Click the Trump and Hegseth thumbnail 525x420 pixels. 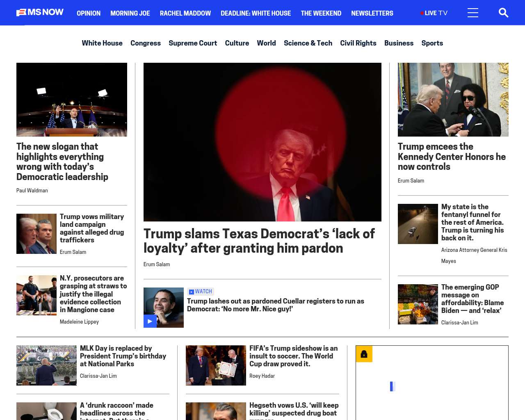click(x=37, y=234)
